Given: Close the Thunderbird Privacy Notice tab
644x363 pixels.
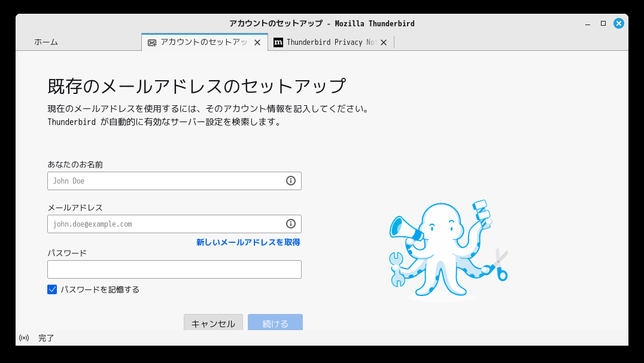Looking at the screenshot, I should coord(384,42).
